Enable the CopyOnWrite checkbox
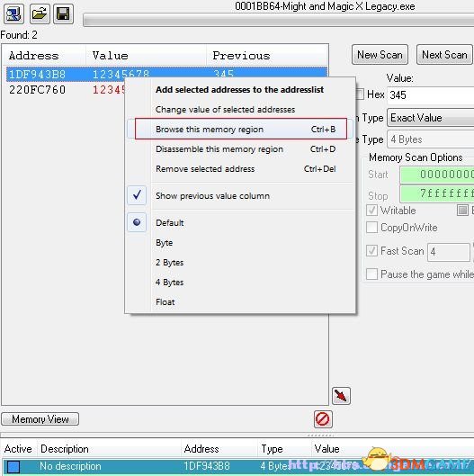 372,228
